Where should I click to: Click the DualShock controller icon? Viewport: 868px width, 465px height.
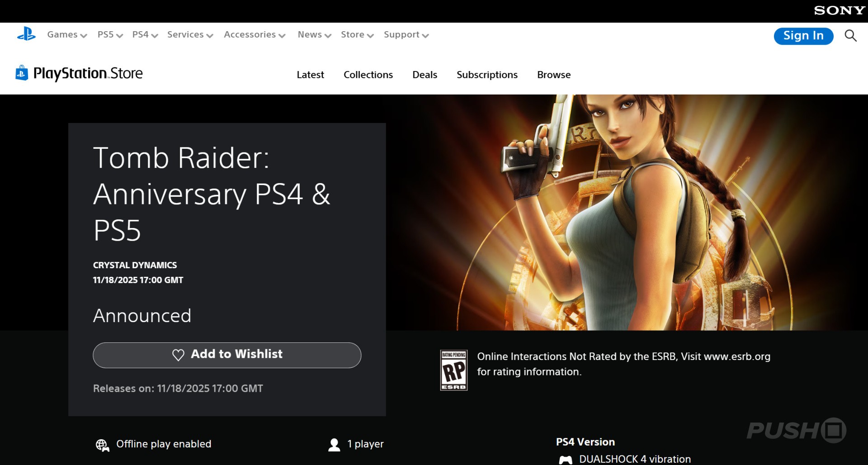[565, 460]
